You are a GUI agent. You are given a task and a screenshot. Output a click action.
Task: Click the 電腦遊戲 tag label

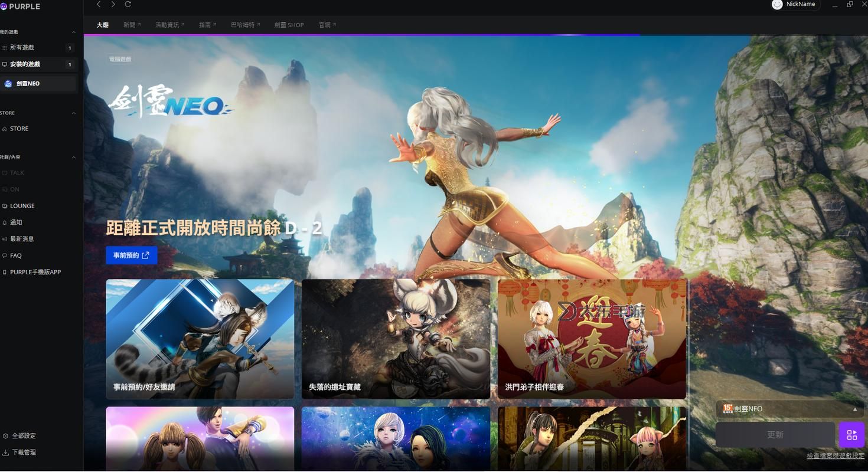120,59
